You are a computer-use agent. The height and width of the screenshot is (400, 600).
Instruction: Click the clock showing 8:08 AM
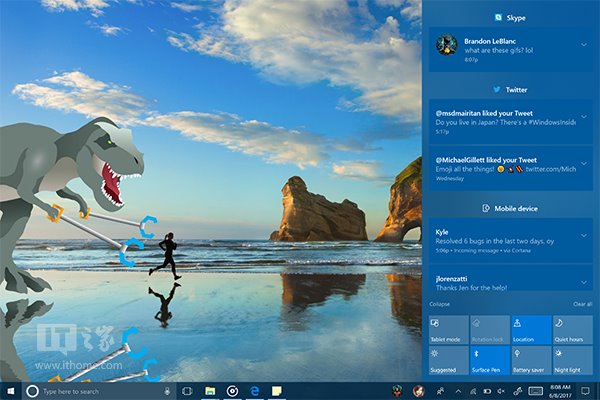point(560,391)
